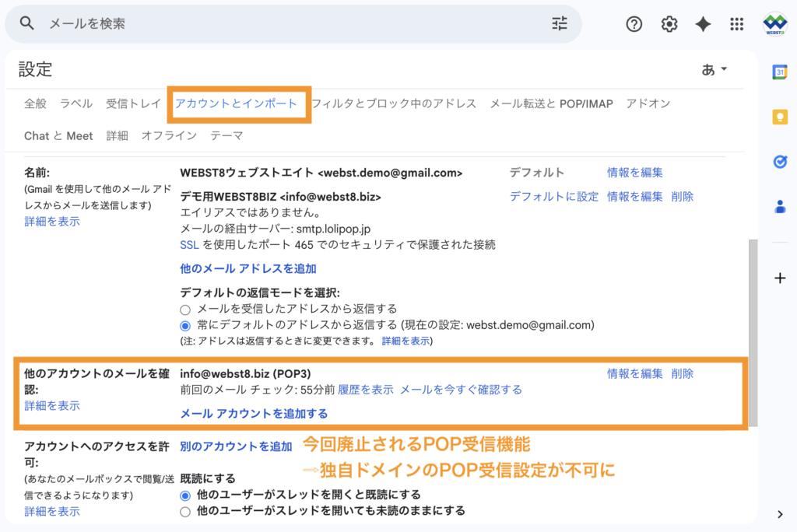Open the Gemini sparkle icon
The height and width of the screenshot is (532, 797).
(x=703, y=24)
